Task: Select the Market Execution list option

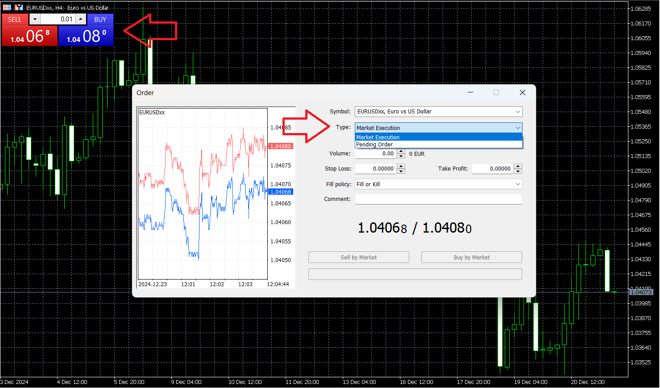Action: tap(438, 137)
